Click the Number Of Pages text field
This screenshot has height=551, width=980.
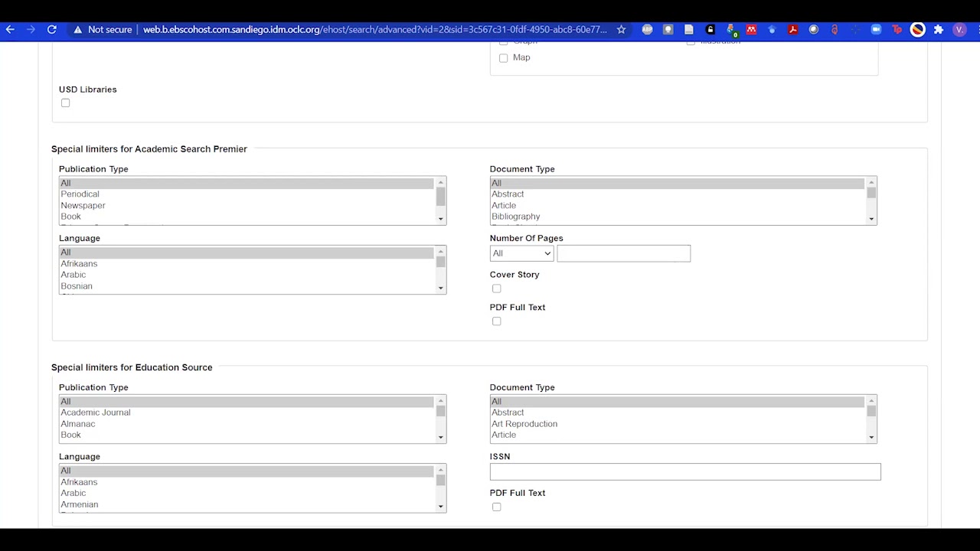pyautogui.click(x=623, y=253)
